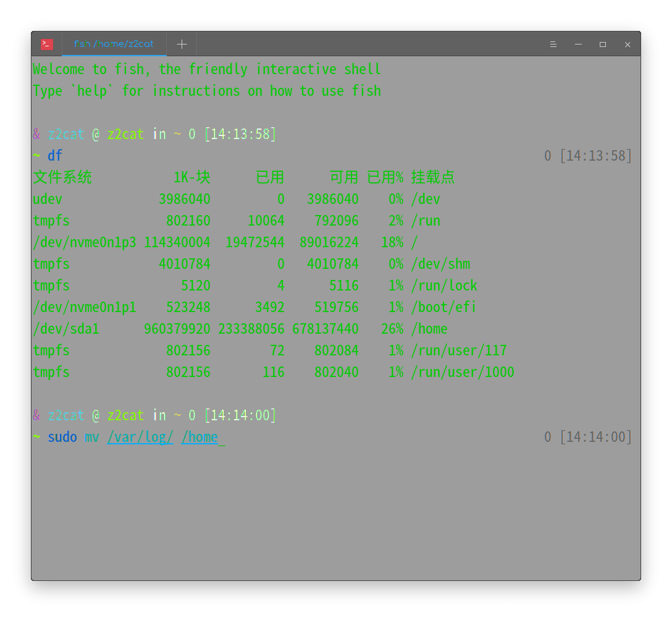Click '233388056' used value

point(251,329)
